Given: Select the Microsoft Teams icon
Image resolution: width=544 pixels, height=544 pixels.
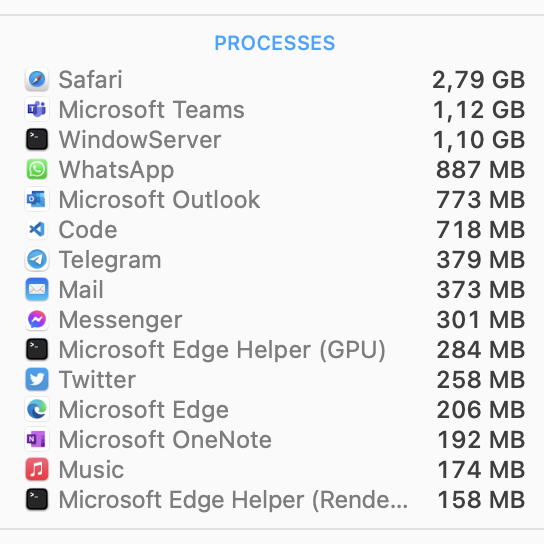Looking at the screenshot, I should [37, 110].
